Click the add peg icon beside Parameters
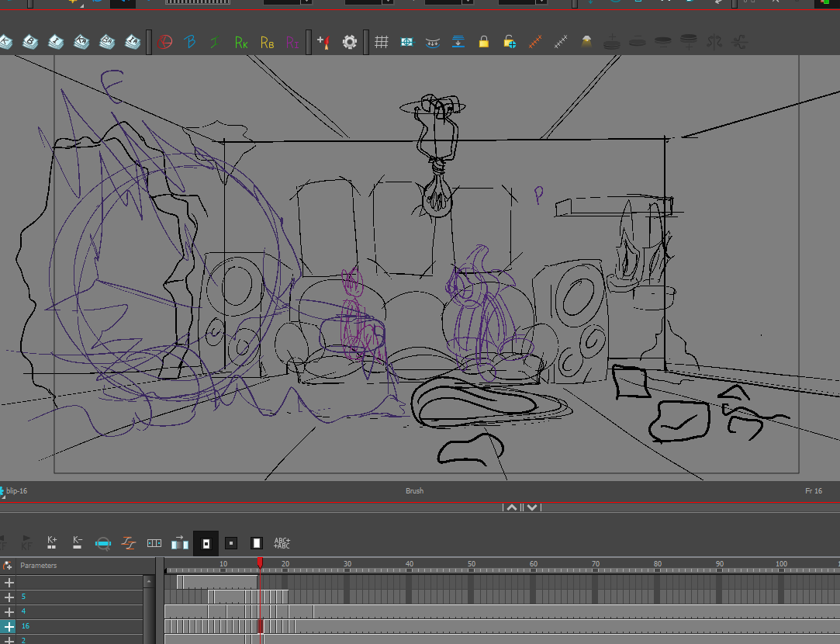 coord(8,565)
